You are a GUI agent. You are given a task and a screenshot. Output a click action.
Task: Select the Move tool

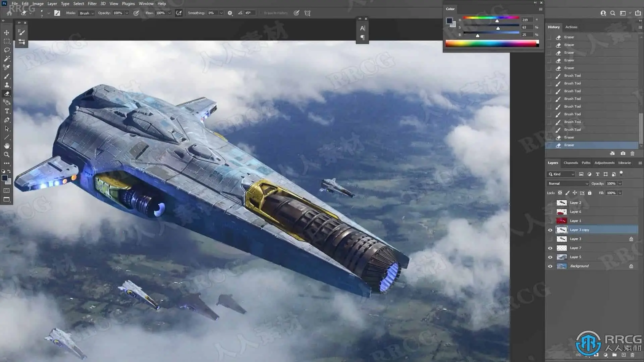click(7, 33)
